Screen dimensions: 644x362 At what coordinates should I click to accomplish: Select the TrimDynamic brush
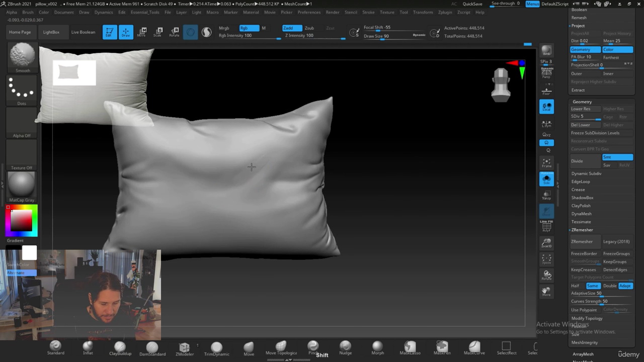coord(216,347)
